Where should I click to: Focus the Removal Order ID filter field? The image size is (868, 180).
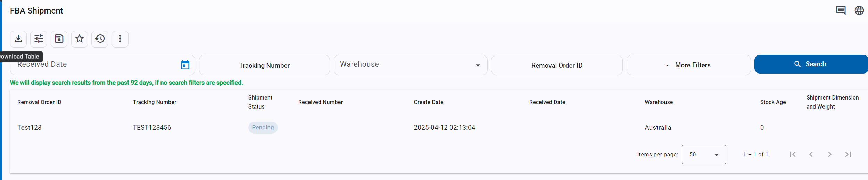[557, 65]
